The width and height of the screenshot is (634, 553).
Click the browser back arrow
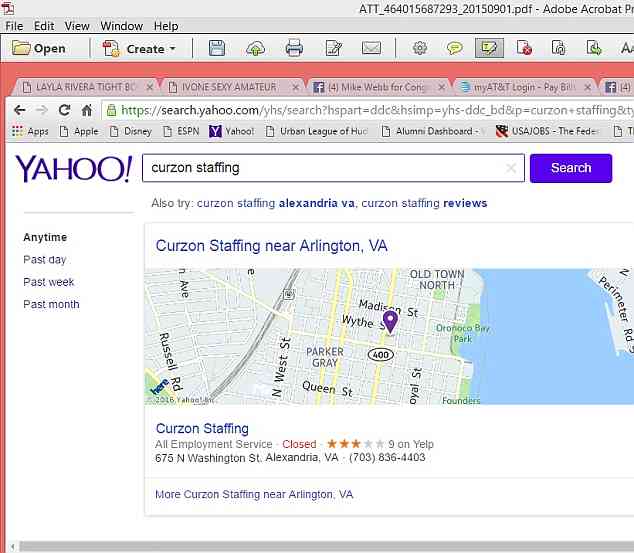coord(19,110)
